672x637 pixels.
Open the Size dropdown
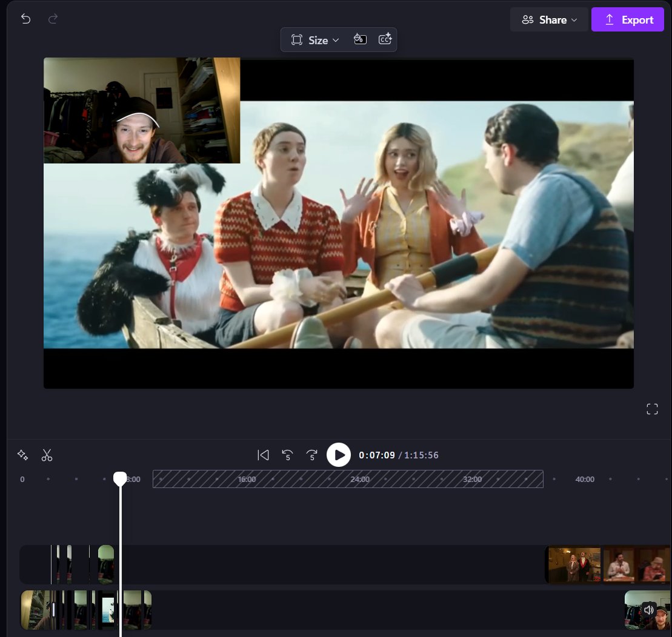(315, 40)
